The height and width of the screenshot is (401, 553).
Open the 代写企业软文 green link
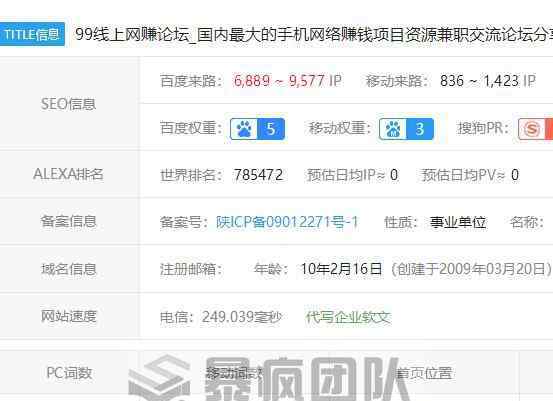point(348,317)
